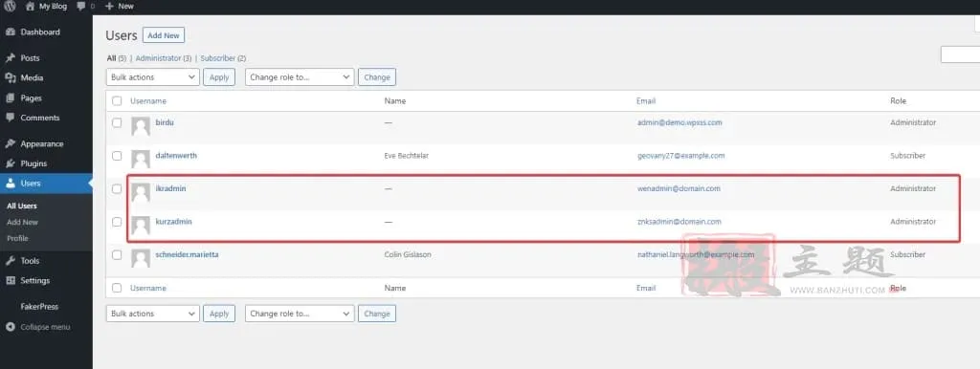Select the checkbox for user kurzadmin
This screenshot has width=980, height=369.
coord(117,222)
